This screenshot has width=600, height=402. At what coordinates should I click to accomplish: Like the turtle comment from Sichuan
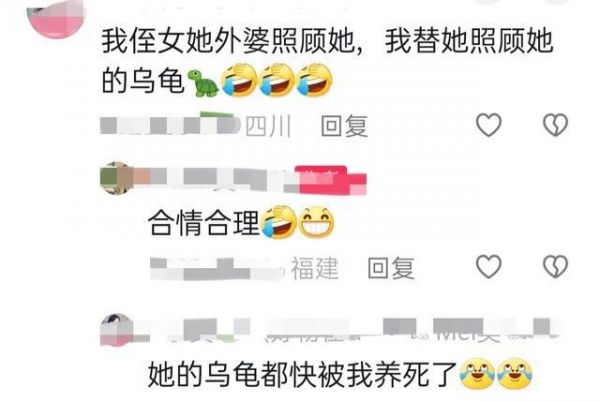[x=489, y=125]
